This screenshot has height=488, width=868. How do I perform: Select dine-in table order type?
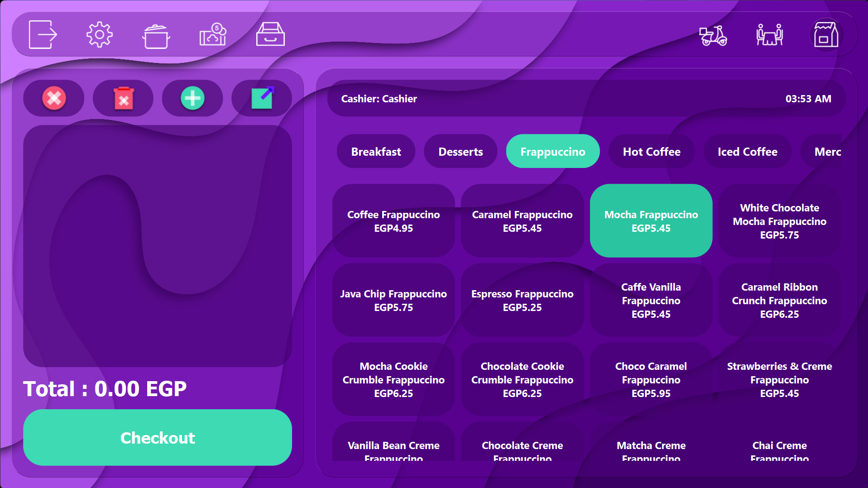coord(770,35)
